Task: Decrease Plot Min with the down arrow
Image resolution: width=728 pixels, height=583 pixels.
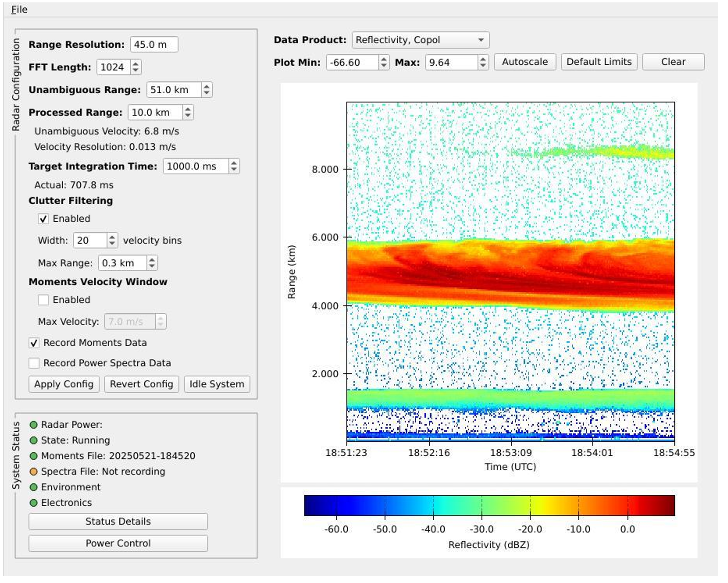Action: tap(384, 66)
